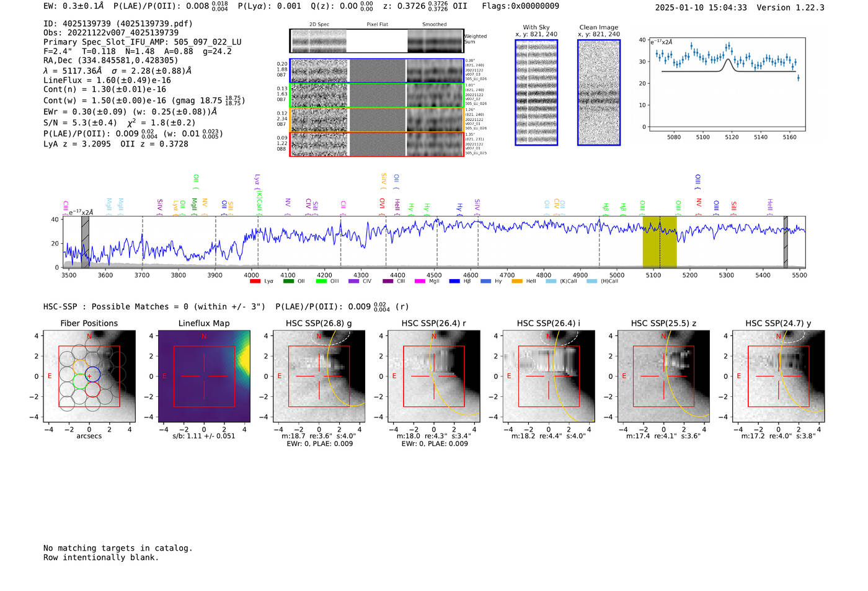
Task: Click the 'Obs: 20221122v007_4025139739' line
Action: pyautogui.click(x=111, y=33)
